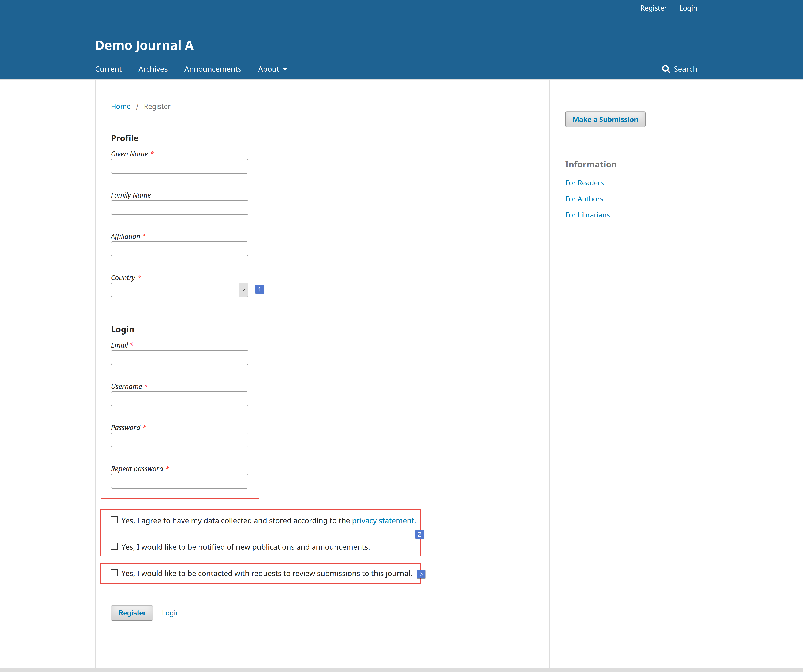Screen dimensions: 803x672
Task: Open the About dropdown chevron
Action: [x=285, y=70]
